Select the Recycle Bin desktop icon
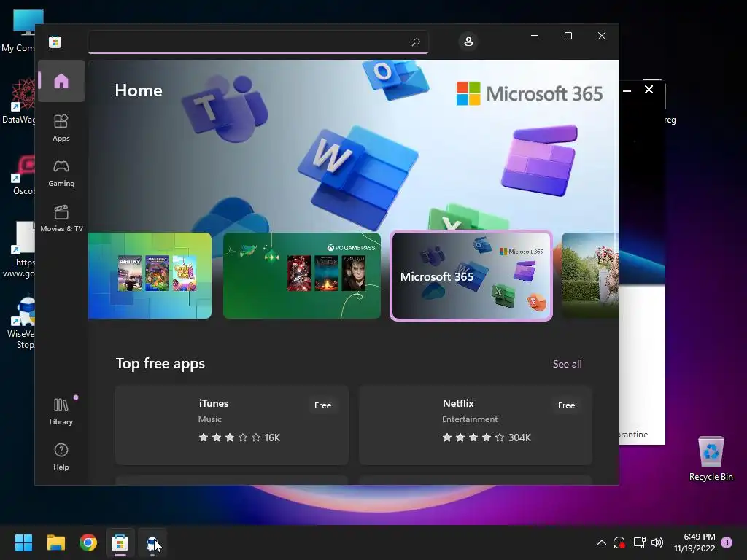The width and height of the screenshot is (747, 560). click(x=711, y=458)
